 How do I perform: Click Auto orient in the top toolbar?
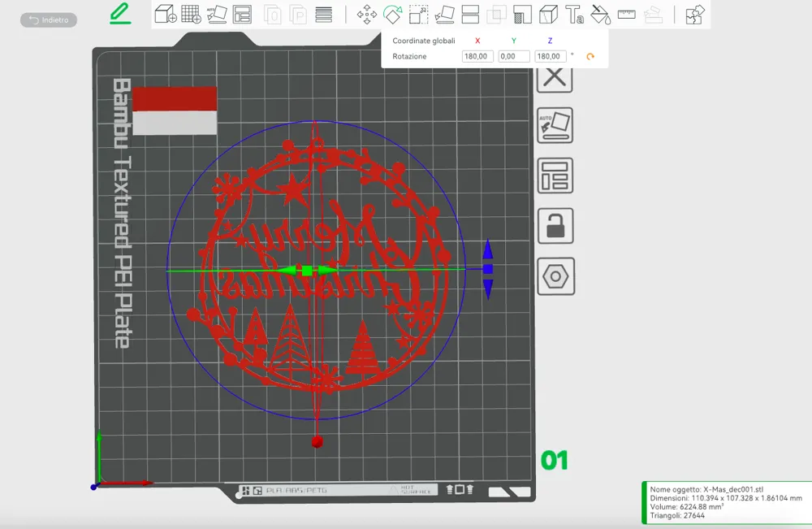click(x=216, y=14)
